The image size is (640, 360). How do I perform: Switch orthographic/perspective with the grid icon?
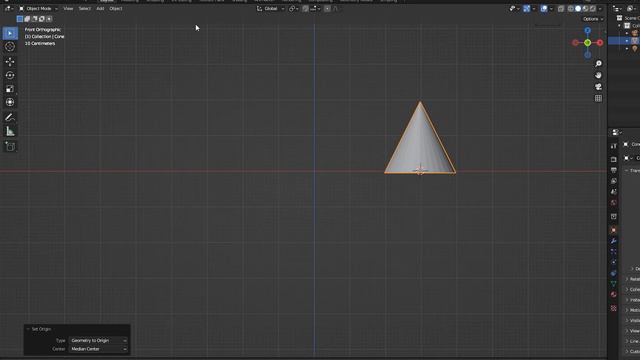(598, 98)
